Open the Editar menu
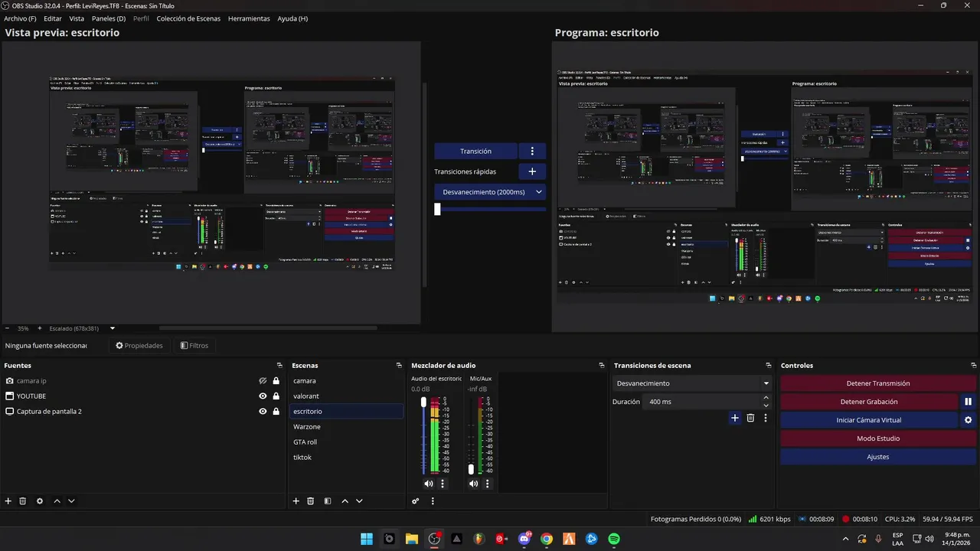Image resolution: width=980 pixels, height=551 pixels. [53, 18]
